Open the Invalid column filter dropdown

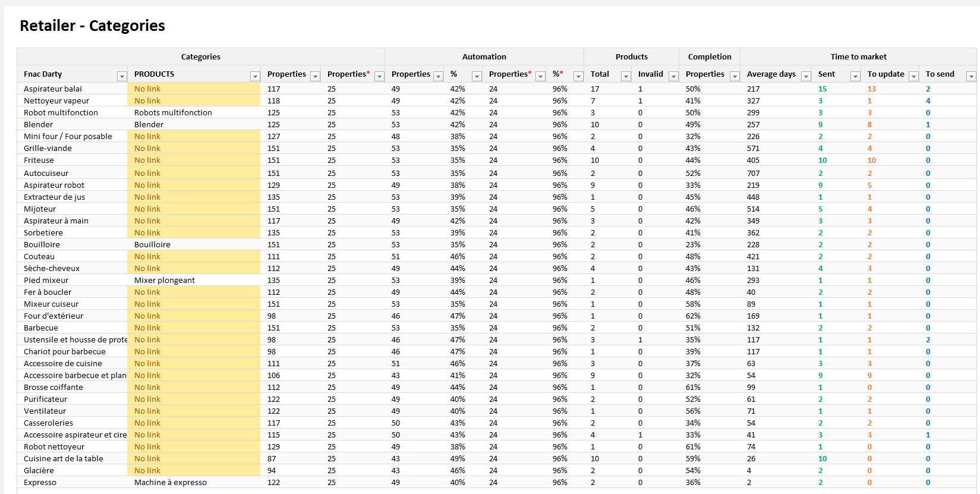673,76
